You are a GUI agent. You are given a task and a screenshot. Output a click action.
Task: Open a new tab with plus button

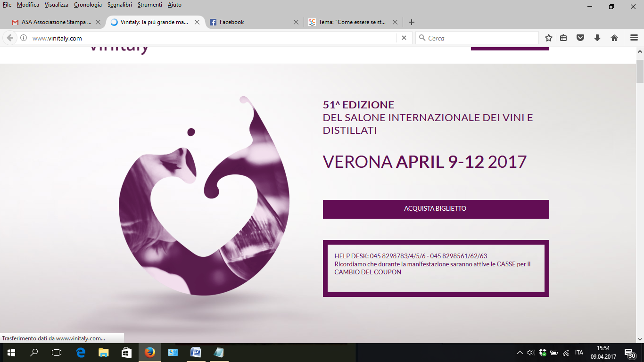[412, 22]
